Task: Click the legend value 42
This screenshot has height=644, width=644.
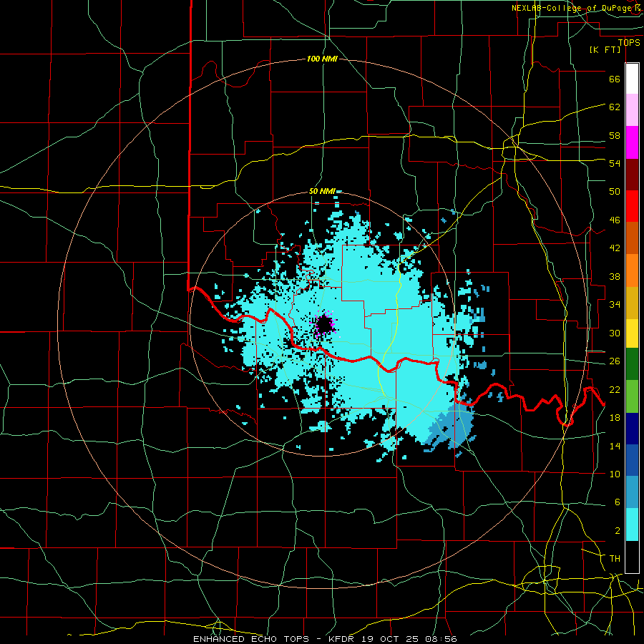Action: click(x=615, y=248)
